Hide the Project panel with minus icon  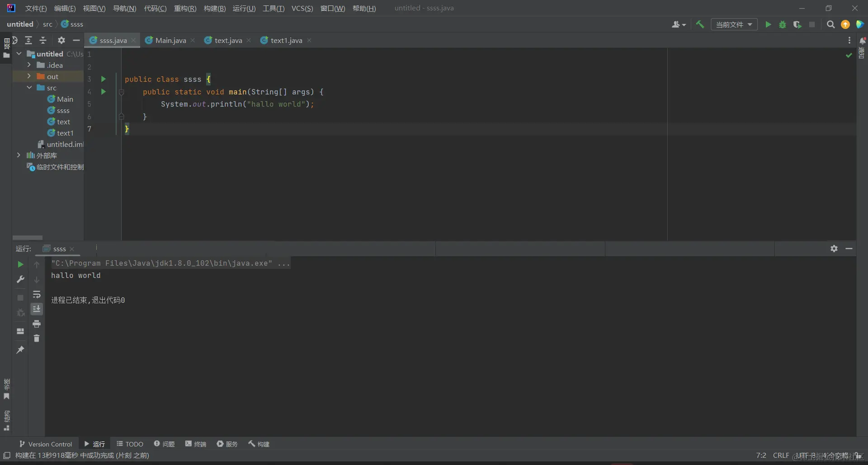[76, 40]
